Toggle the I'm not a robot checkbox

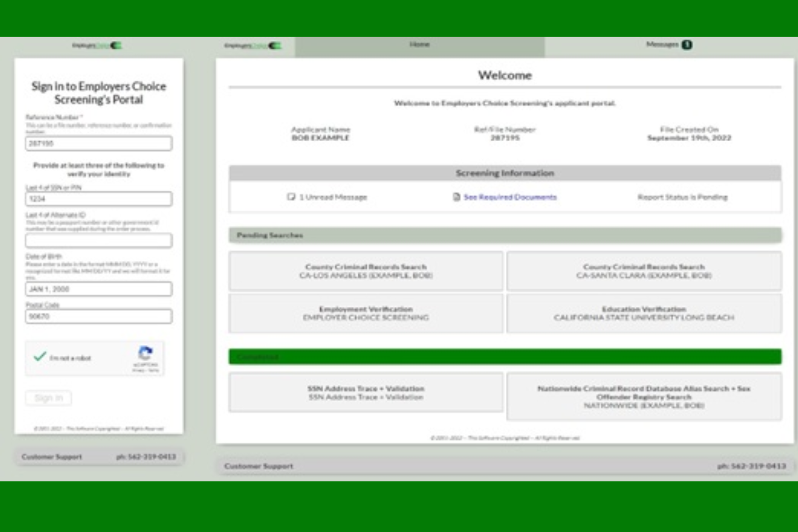coord(39,357)
